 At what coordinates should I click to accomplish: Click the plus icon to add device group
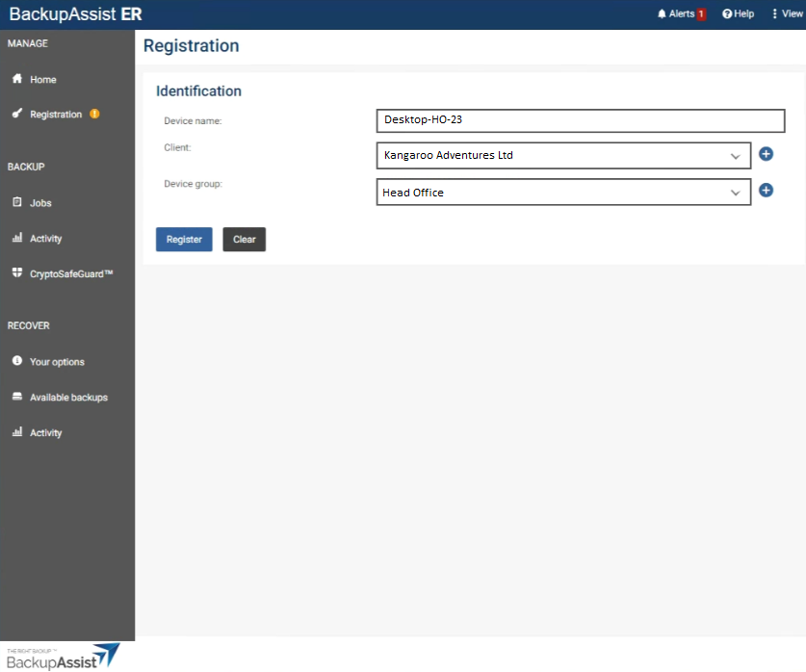(767, 191)
